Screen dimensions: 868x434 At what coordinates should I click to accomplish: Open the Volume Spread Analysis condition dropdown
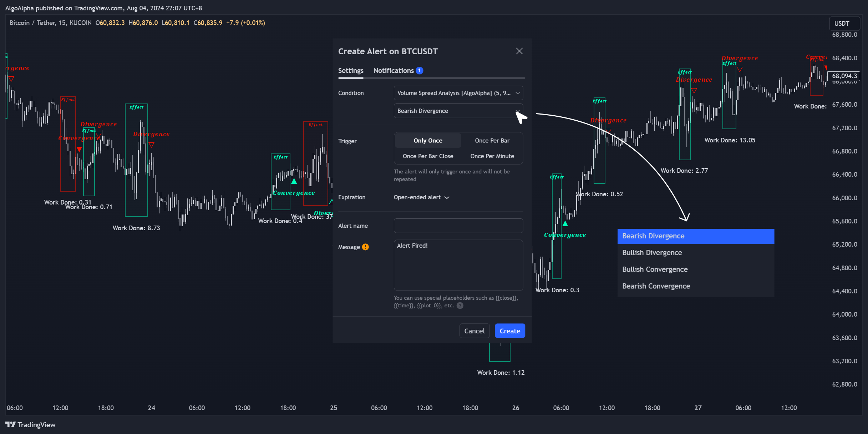458,93
